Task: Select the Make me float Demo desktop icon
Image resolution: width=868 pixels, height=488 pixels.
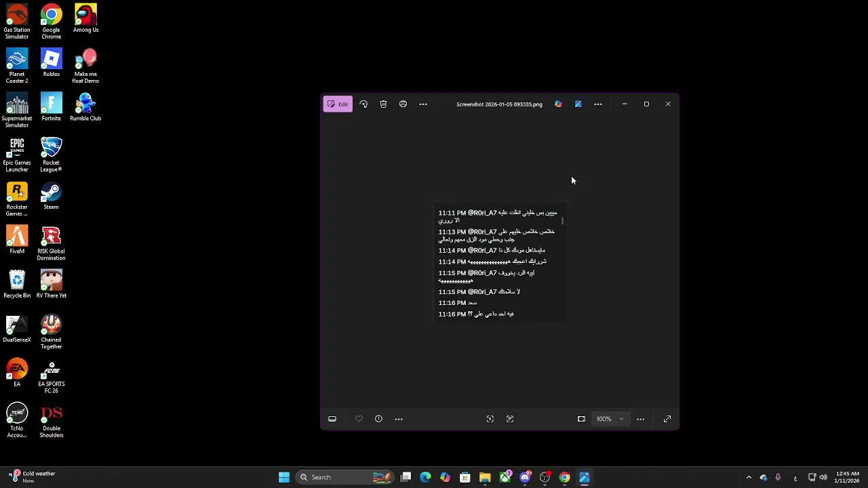Action: (x=85, y=66)
